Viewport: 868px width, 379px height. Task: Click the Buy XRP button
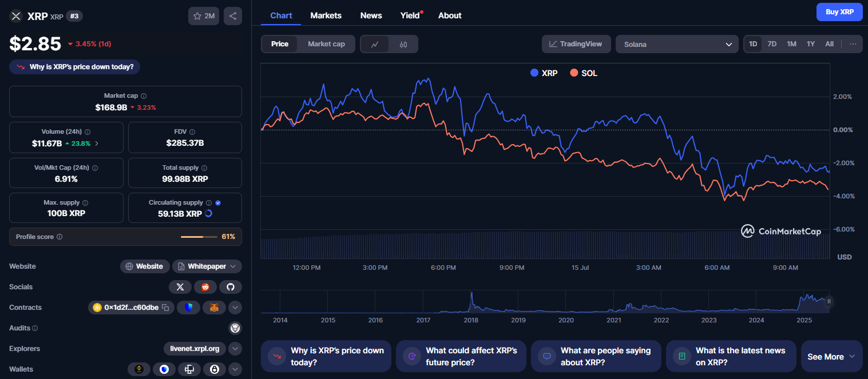(x=839, y=11)
